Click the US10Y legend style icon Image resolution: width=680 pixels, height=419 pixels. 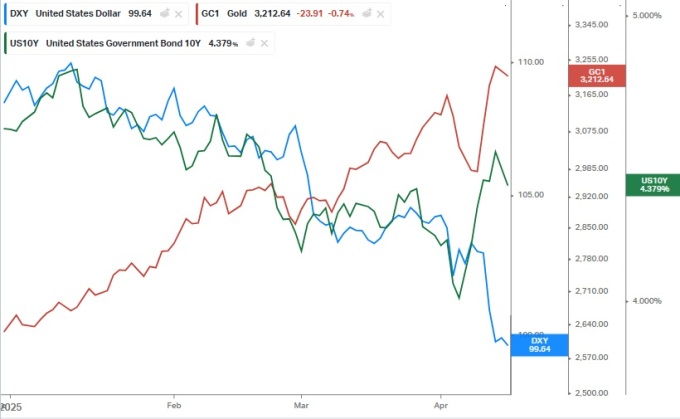tap(250, 43)
